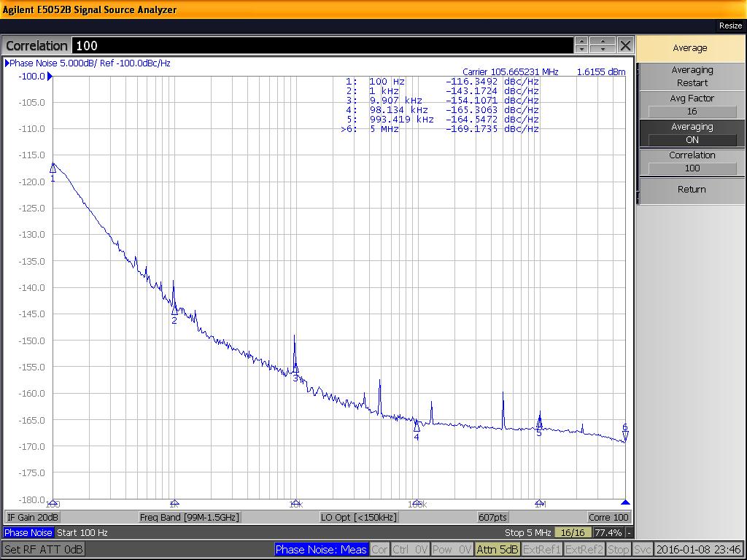Open the Avg Factor setting showing 16
The image size is (747, 560).
tap(692, 105)
